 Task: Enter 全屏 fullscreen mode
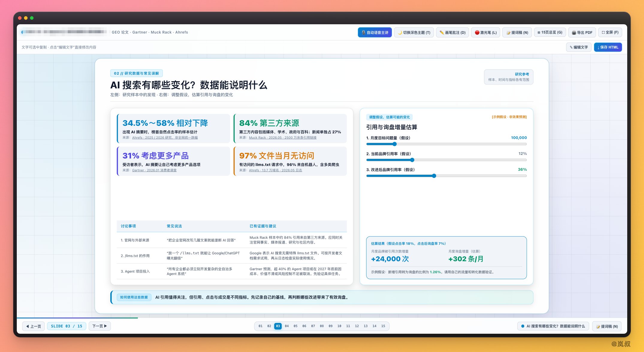pyautogui.click(x=610, y=32)
